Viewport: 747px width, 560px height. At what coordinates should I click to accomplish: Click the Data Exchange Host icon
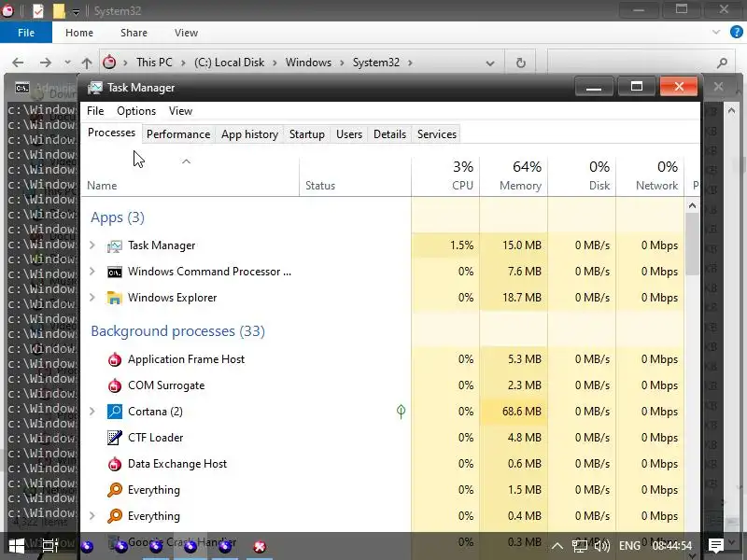114,464
